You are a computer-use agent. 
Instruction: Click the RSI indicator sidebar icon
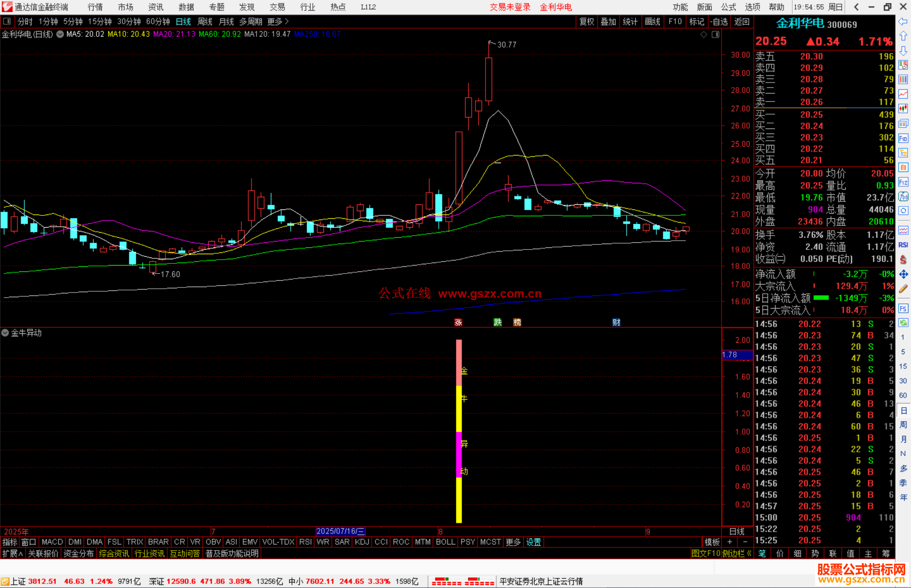tap(903, 245)
